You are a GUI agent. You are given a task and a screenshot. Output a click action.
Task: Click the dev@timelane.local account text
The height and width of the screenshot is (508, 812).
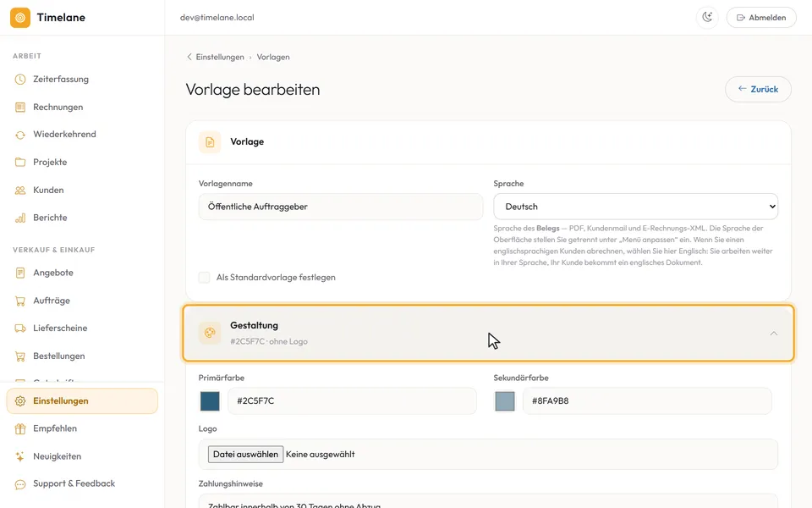[217, 18]
